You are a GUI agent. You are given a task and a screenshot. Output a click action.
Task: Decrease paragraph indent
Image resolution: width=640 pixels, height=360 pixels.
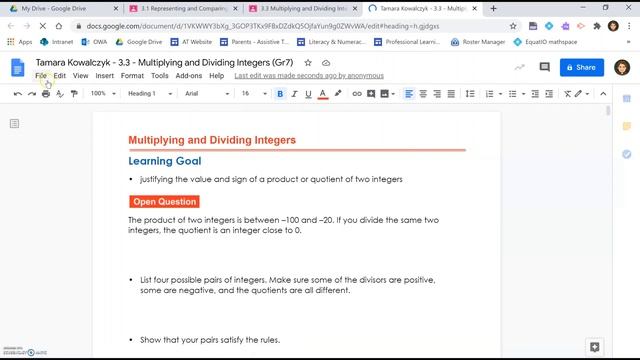535,94
